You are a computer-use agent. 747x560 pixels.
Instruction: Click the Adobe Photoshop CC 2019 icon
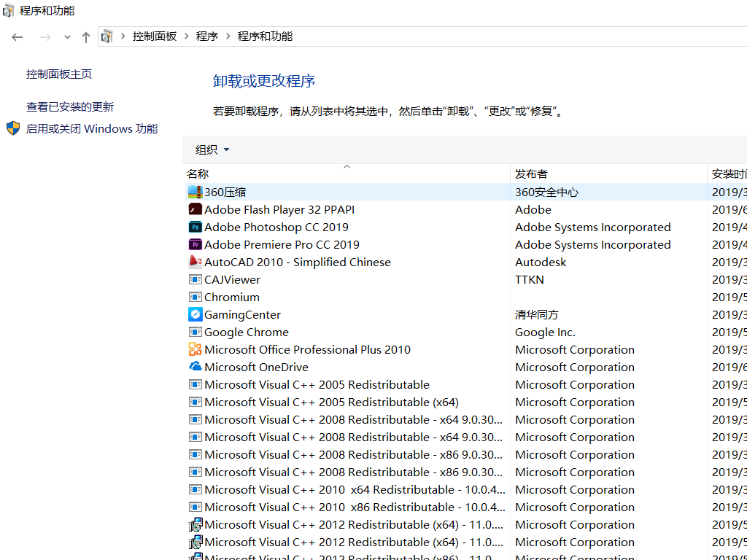pos(195,227)
